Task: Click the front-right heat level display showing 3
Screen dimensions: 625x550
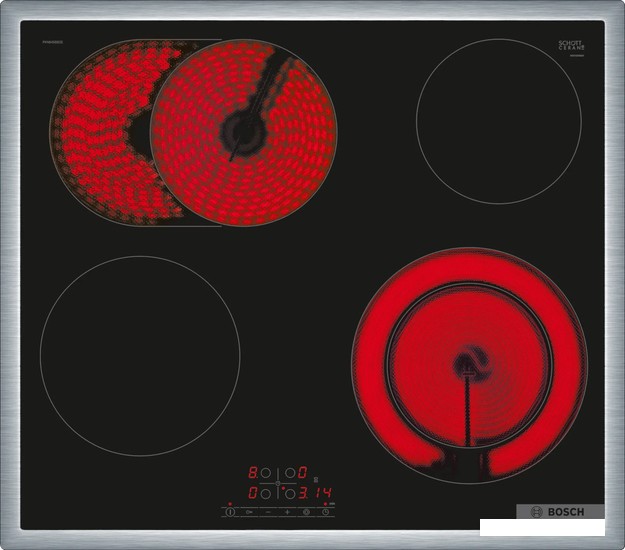Action: point(302,493)
